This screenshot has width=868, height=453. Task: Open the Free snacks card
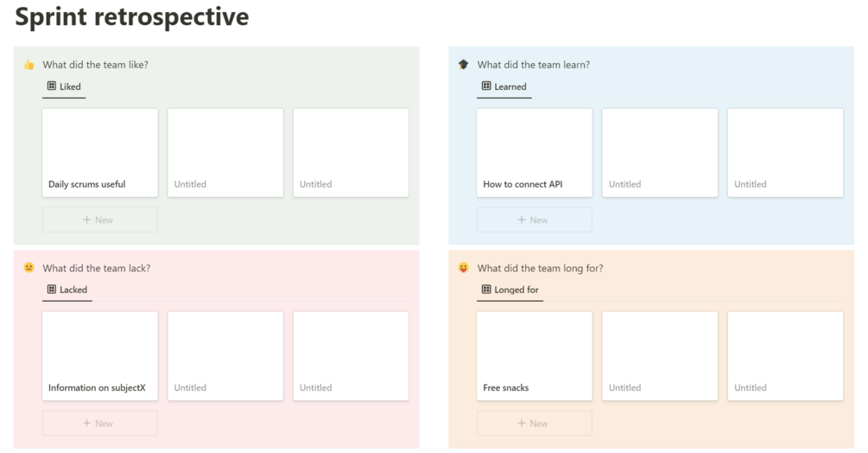pos(535,356)
